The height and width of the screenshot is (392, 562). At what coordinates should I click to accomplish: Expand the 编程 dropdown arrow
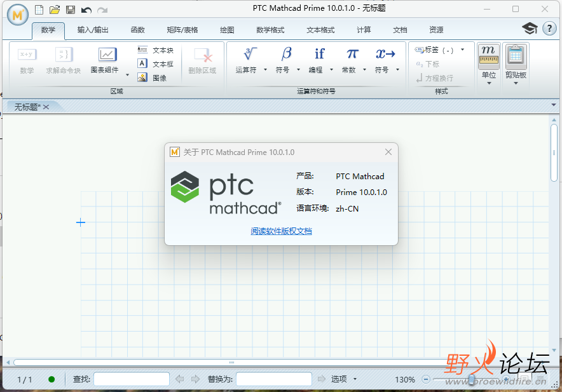point(331,69)
